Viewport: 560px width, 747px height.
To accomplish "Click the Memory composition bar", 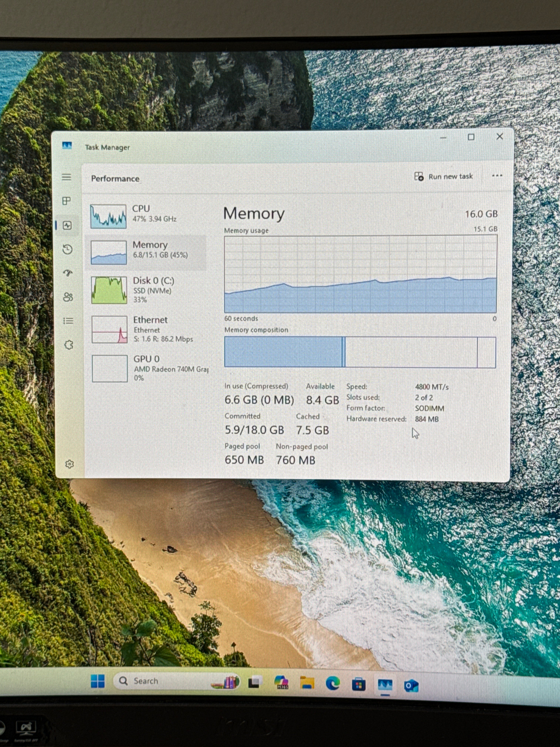I will point(360,352).
